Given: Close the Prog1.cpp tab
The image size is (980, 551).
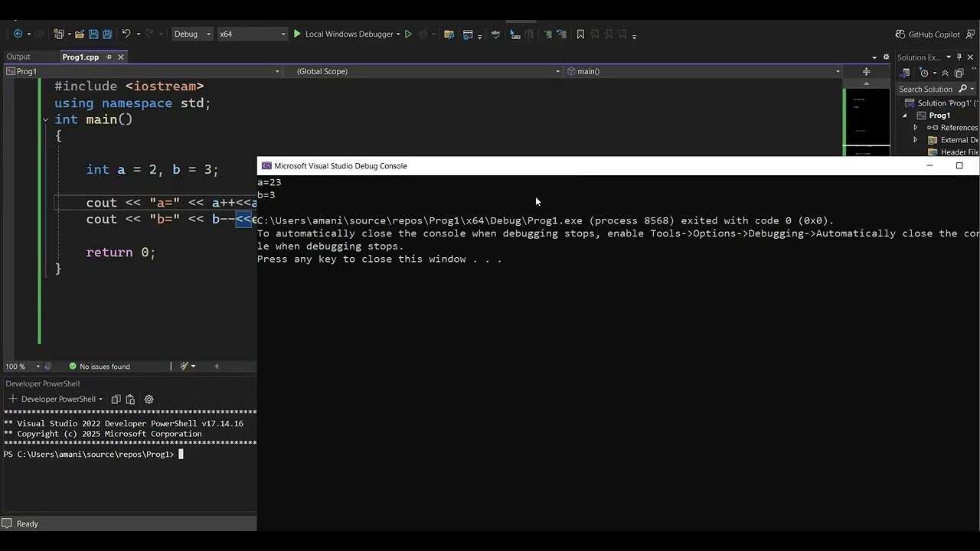Looking at the screenshot, I should pos(120,57).
